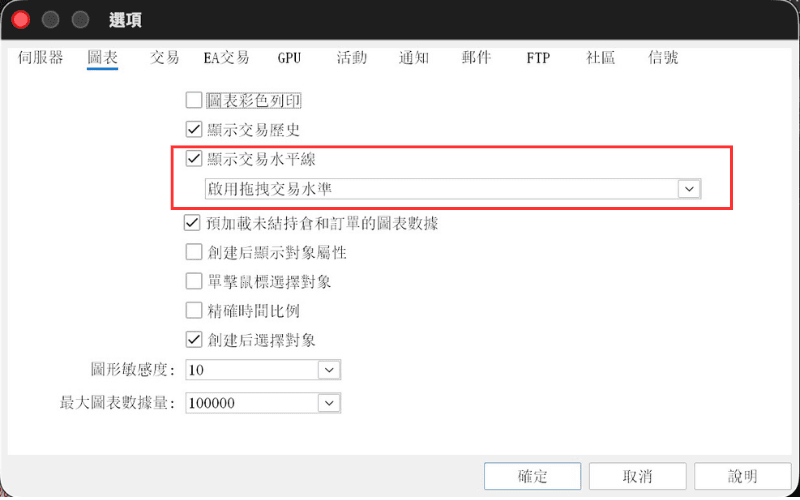800x500 pixels.
Task: Go to the 活動 tab
Action: (352, 58)
